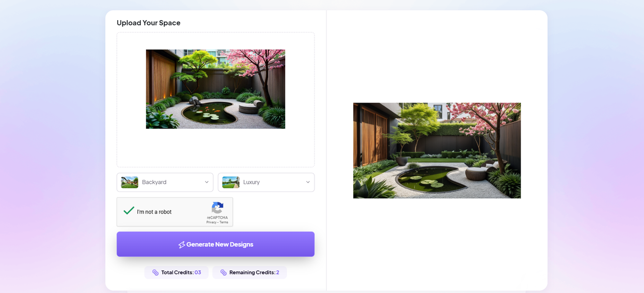This screenshot has height=293, width=644.
Task: Click the dashed upload area to change image
Action: pyautogui.click(x=215, y=148)
